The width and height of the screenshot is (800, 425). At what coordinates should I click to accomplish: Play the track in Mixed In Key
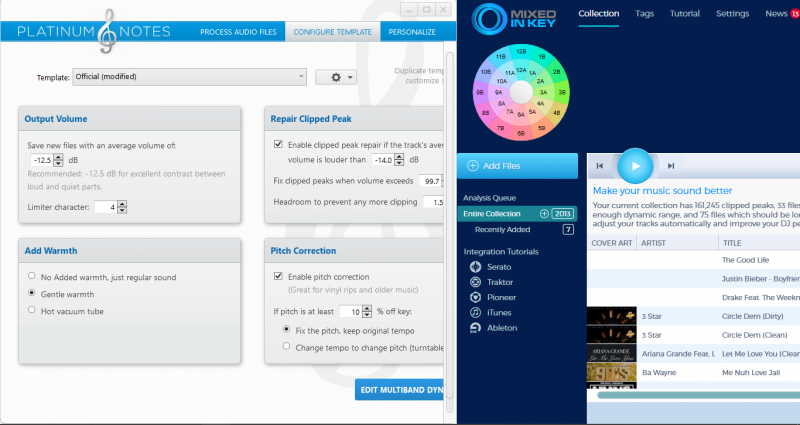pos(635,166)
